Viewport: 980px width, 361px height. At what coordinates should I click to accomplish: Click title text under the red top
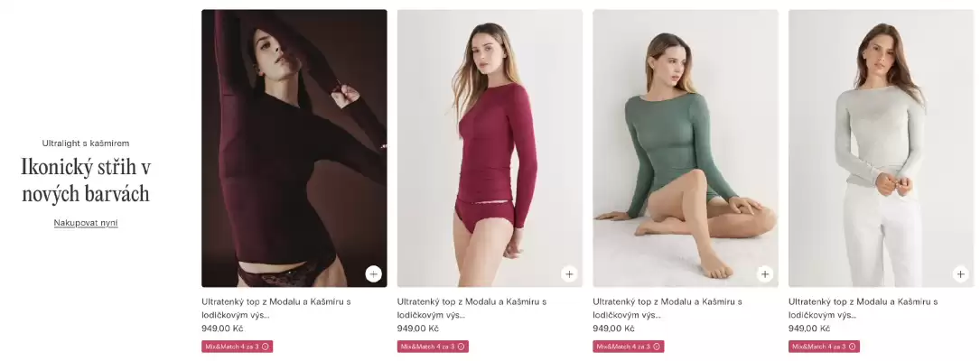[471, 309]
